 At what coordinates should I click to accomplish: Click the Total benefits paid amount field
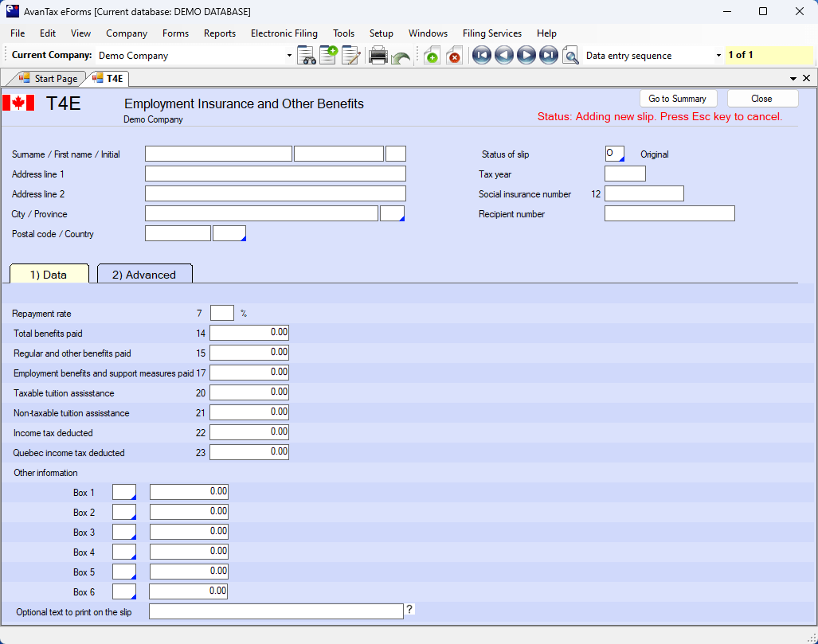point(249,332)
